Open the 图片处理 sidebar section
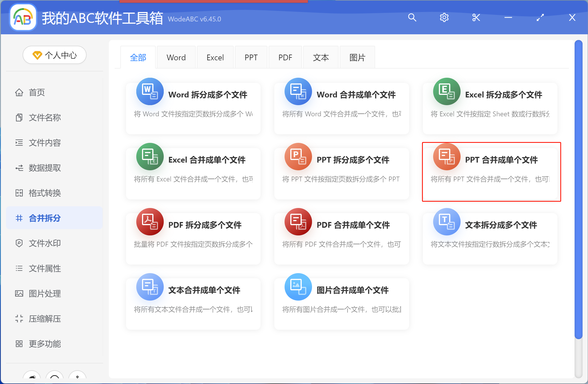588x384 pixels. pyautogui.click(x=45, y=293)
